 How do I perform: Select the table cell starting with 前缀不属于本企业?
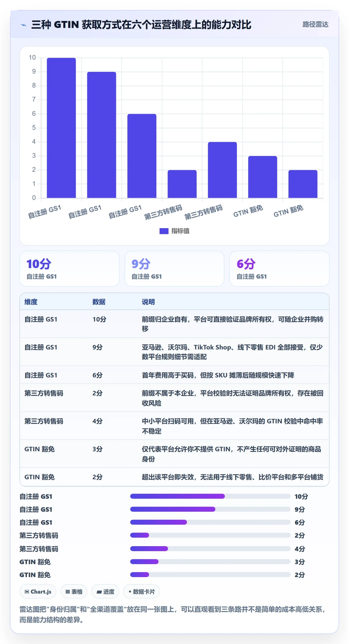(x=233, y=398)
